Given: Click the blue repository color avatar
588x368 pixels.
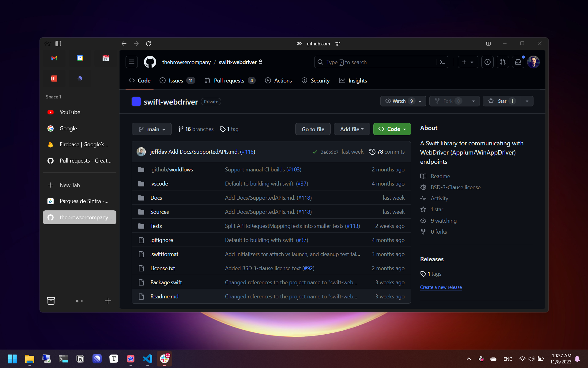Looking at the screenshot, I should pyautogui.click(x=136, y=102).
